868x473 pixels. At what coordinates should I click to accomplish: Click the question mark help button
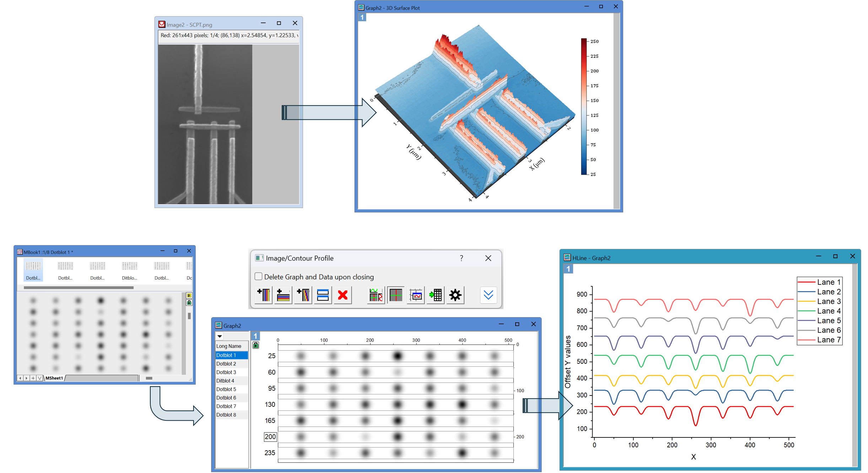click(461, 258)
